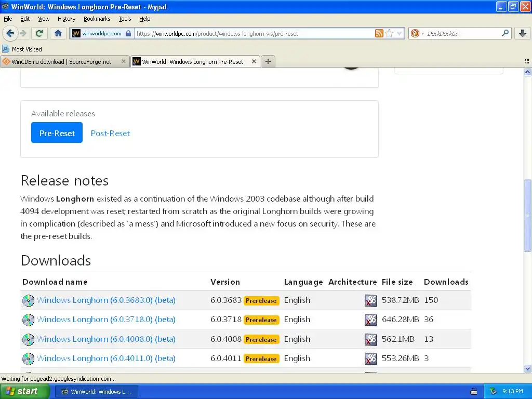This screenshot has width=532, height=399.
Task: Open the Downloads arrow toolbar button
Action: (x=523, y=33)
